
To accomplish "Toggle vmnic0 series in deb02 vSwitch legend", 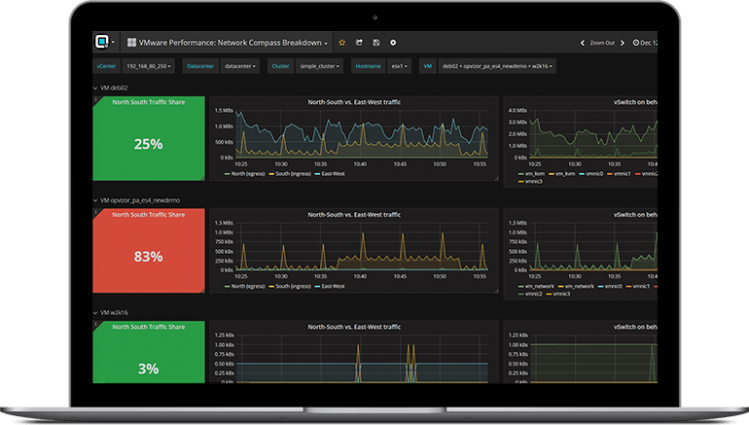I will [x=594, y=174].
